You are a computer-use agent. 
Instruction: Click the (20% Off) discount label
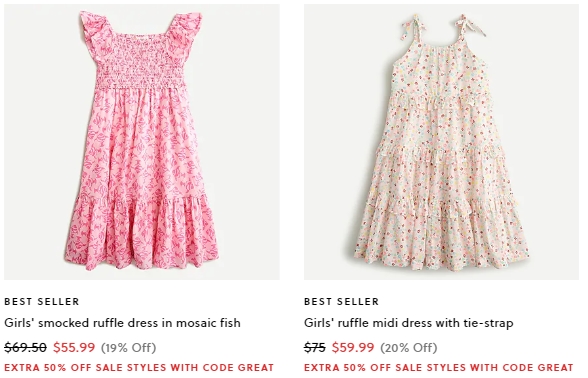pos(409,348)
